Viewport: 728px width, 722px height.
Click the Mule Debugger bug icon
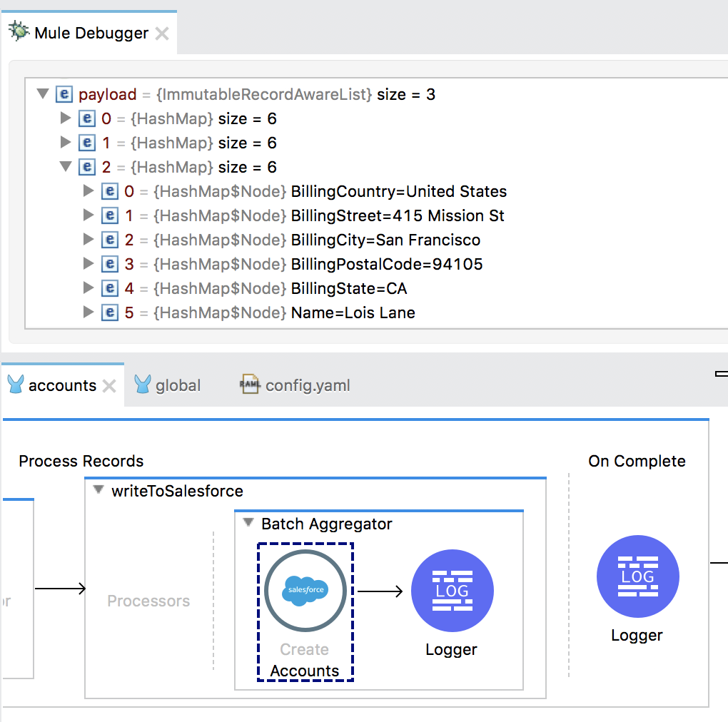click(x=19, y=31)
